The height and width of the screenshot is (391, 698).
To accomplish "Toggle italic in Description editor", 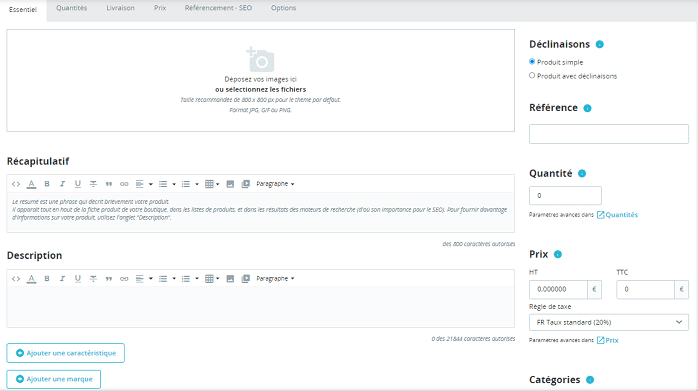I will click(62, 279).
